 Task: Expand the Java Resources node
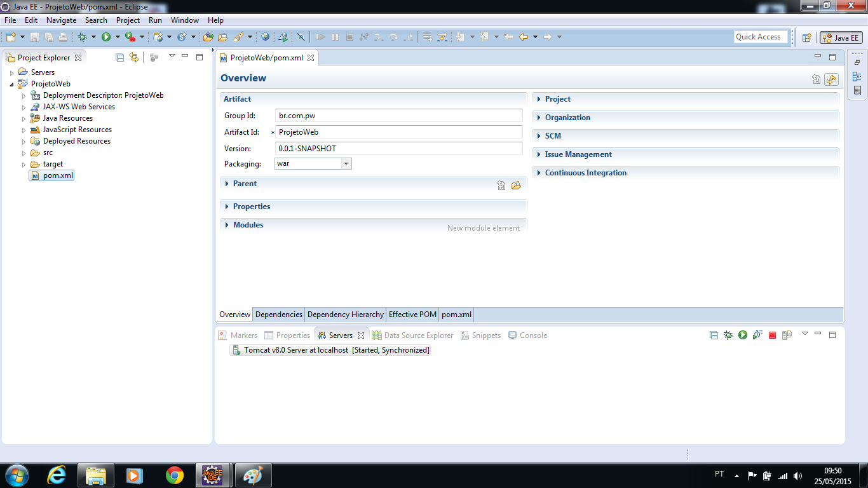[x=24, y=119]
